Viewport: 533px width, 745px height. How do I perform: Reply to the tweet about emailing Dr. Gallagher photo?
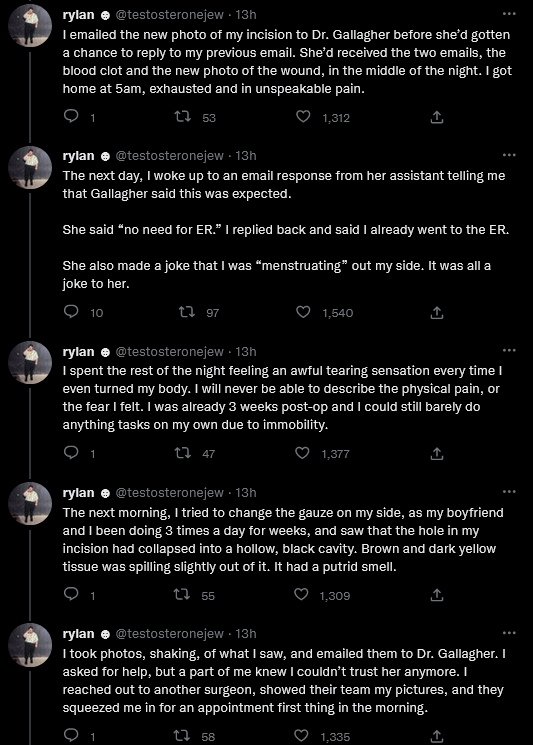pos(71,116)
